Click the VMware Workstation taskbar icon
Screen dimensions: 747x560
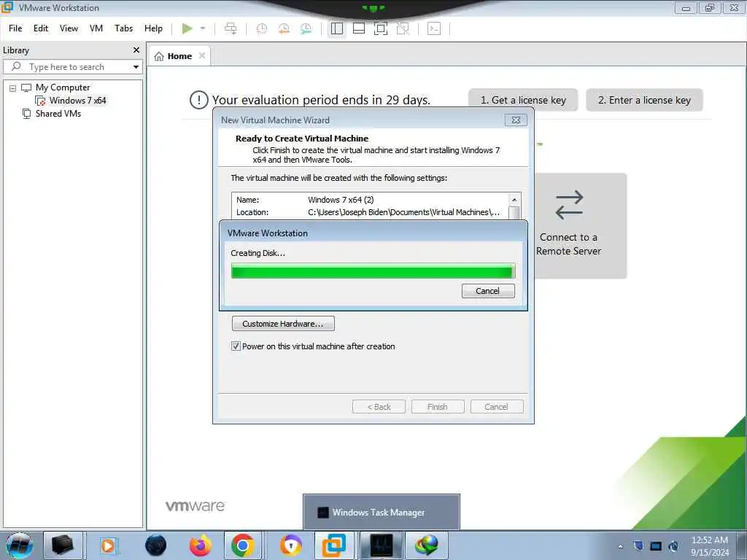[334, 545]
